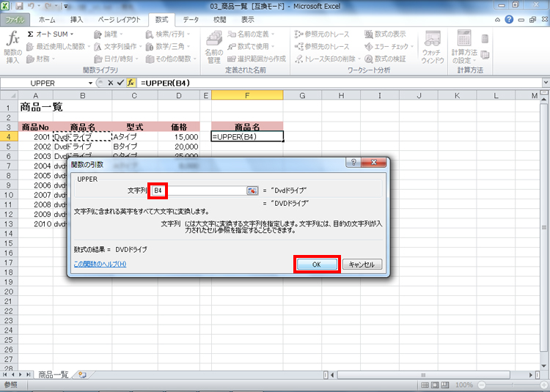This screenshot has height=392, width=550.
Task: Click Create from Selection (選択範囲から作成)
Action: tap(257, 59)
